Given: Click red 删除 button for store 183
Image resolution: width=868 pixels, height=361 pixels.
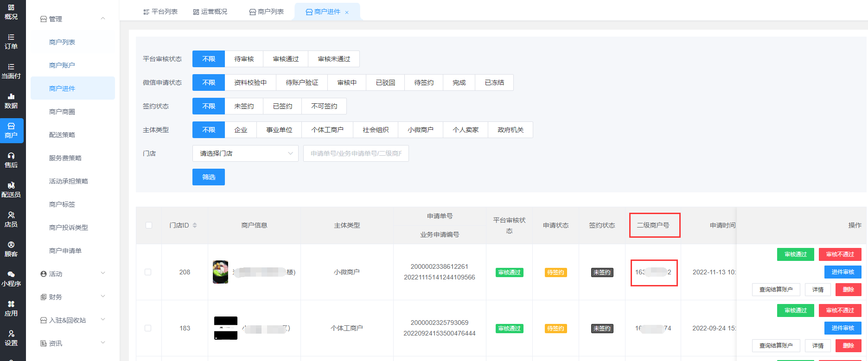Looking at the screenshot, I should (x=849, y=346).
